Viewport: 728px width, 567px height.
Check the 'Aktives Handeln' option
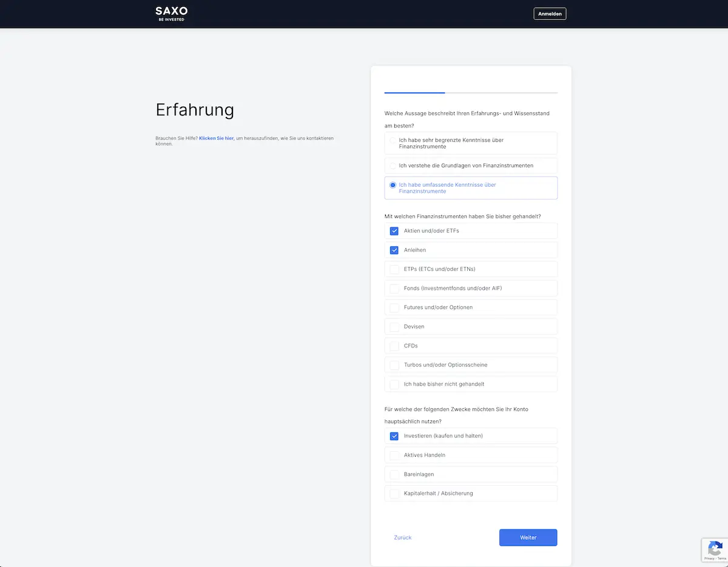(394, 455)
